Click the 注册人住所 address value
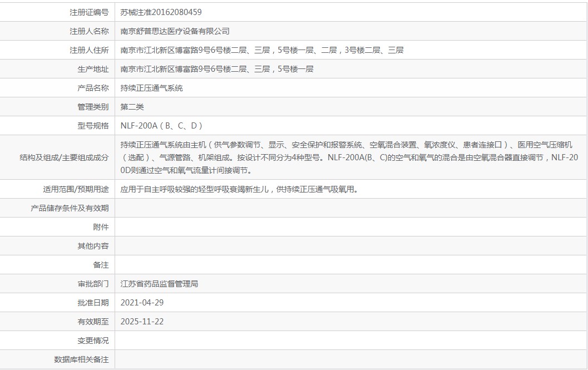 (x=262, y=50)
